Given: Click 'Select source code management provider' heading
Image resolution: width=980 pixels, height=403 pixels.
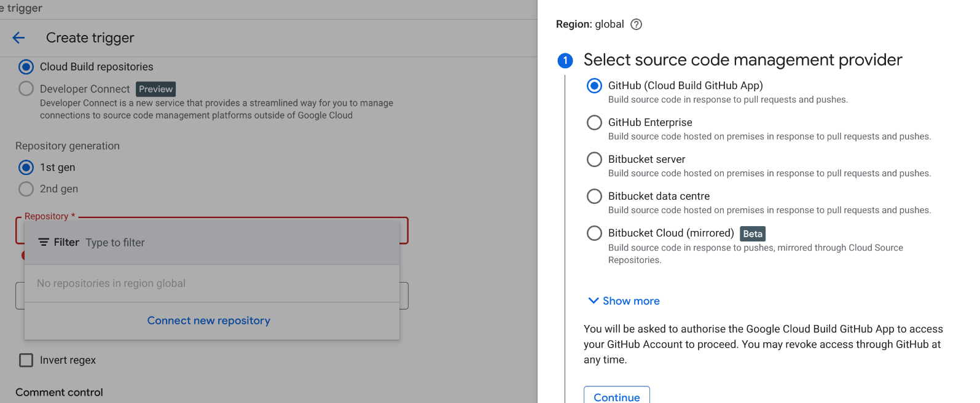Looking at the screenshot, I should coord(743,60).
